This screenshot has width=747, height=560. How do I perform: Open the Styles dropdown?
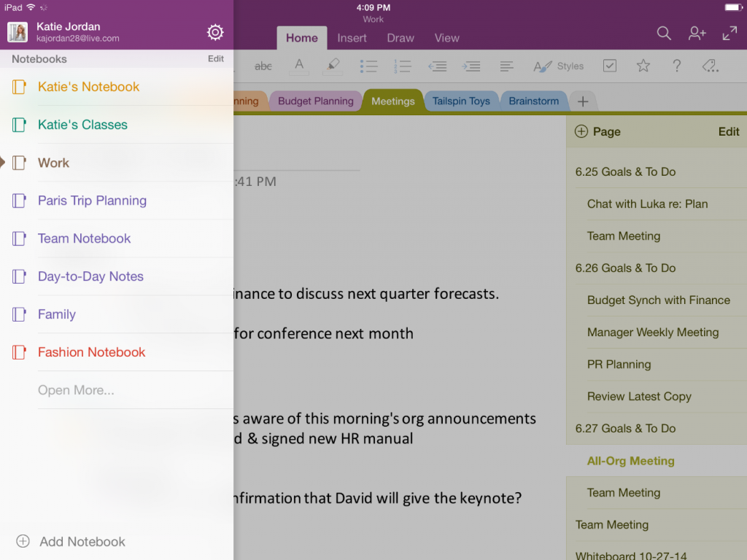pos(558,66)
